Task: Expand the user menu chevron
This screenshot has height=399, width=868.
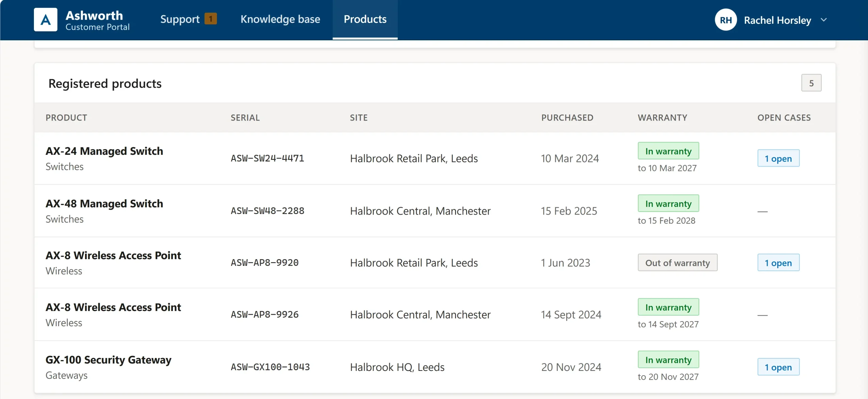Action: 824,20
